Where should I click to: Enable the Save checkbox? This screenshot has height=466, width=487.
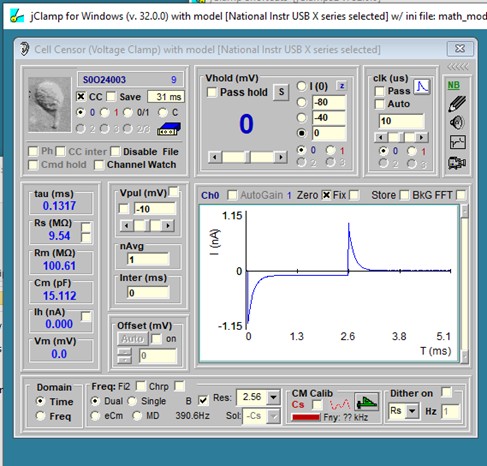pos(111,96)
